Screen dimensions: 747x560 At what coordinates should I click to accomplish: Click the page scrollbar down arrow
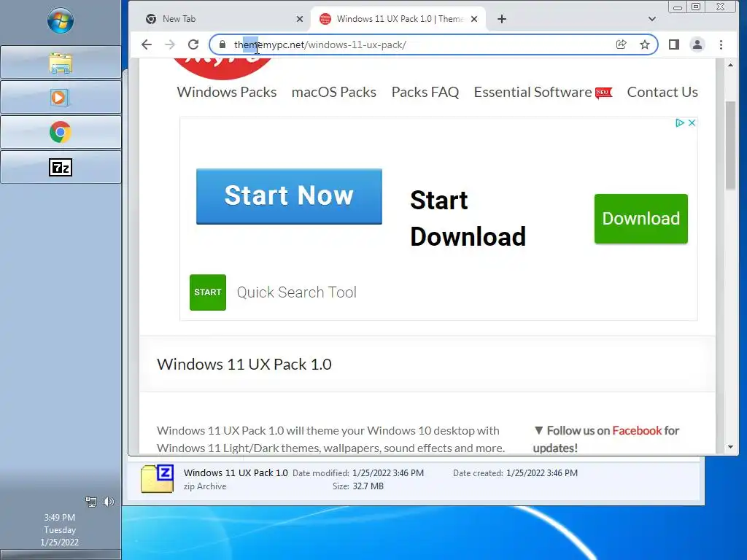pos(730,447)
